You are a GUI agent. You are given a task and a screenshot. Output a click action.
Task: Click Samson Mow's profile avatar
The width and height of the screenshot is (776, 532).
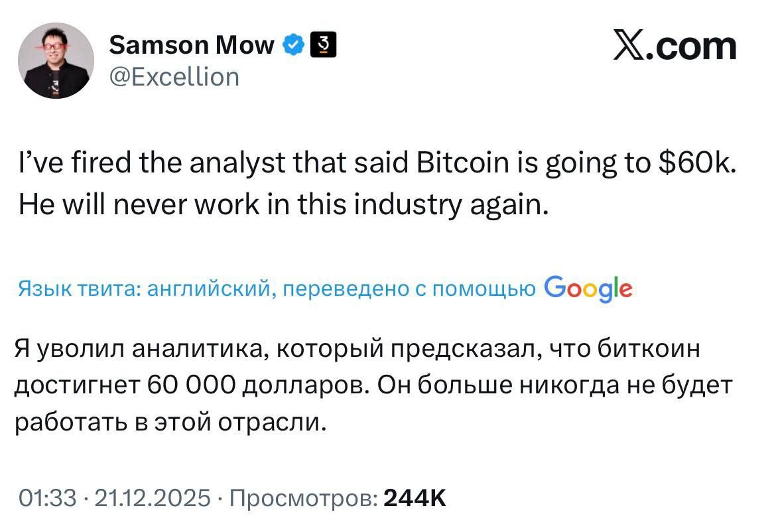point(56,61)
